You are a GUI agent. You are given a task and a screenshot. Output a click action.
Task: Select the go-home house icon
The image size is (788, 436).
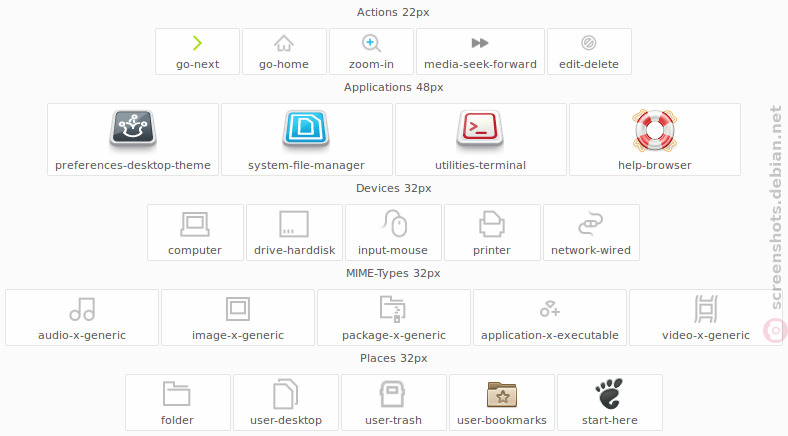coord(284,43)
